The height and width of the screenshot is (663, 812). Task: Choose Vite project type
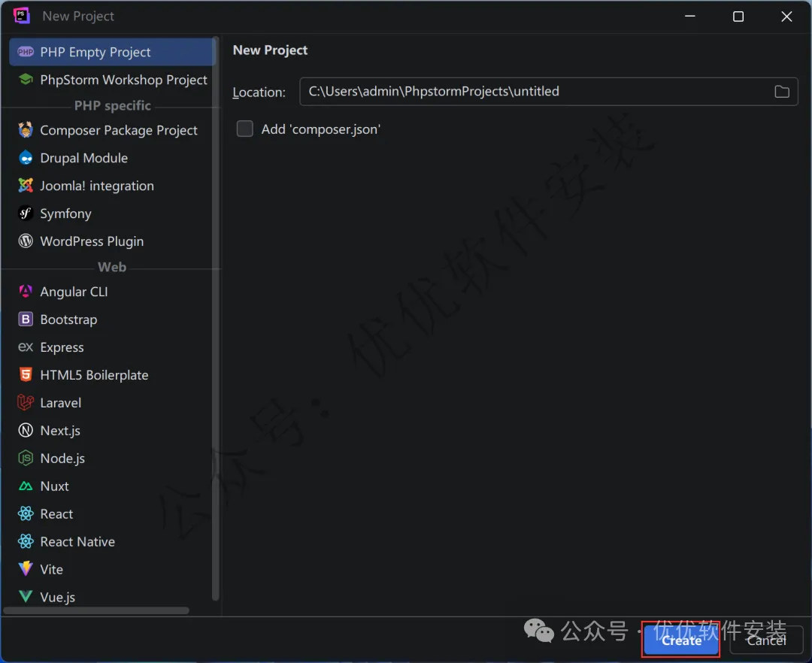[x=112, y=569]
